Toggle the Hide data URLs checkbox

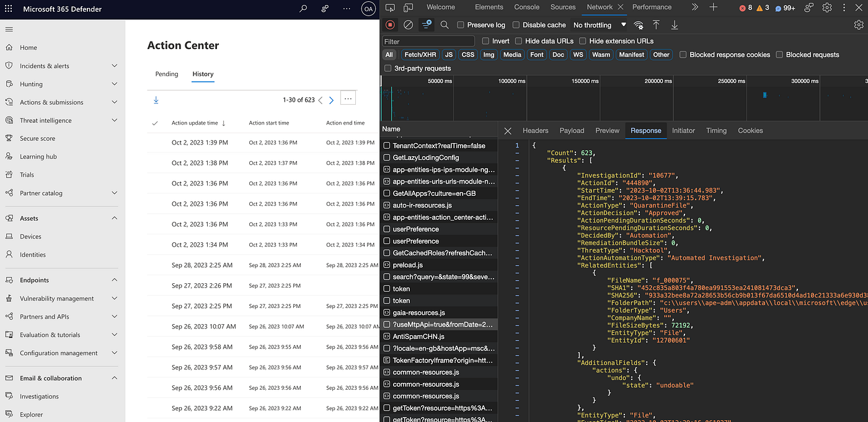coord(518,41)
